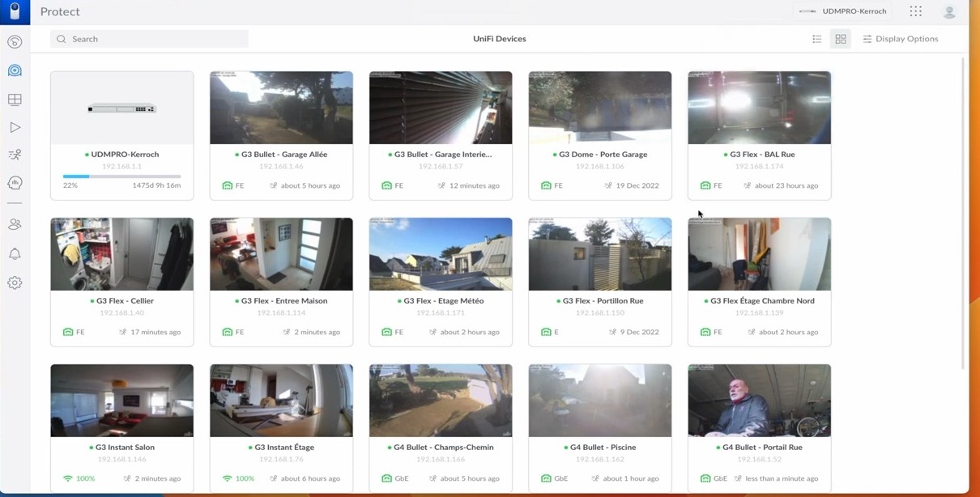Image resolution: width=980 pixels, height=497 pixels.
Task: Open the motion detections sidebar icon
Action: (x=15, y=155)
